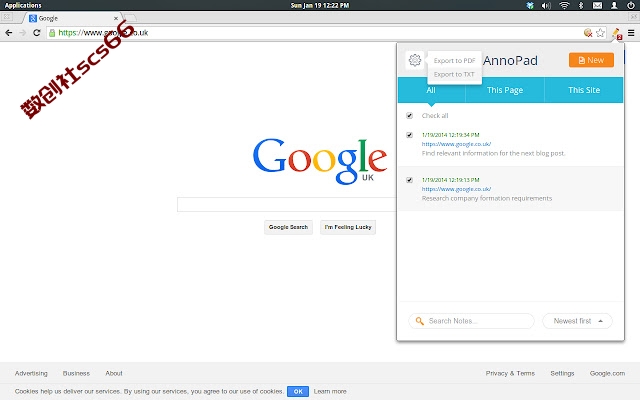The height and width of the screenshot is (400, 640).
Task: Open the Learn more cookies link
Action: point(330,391)
